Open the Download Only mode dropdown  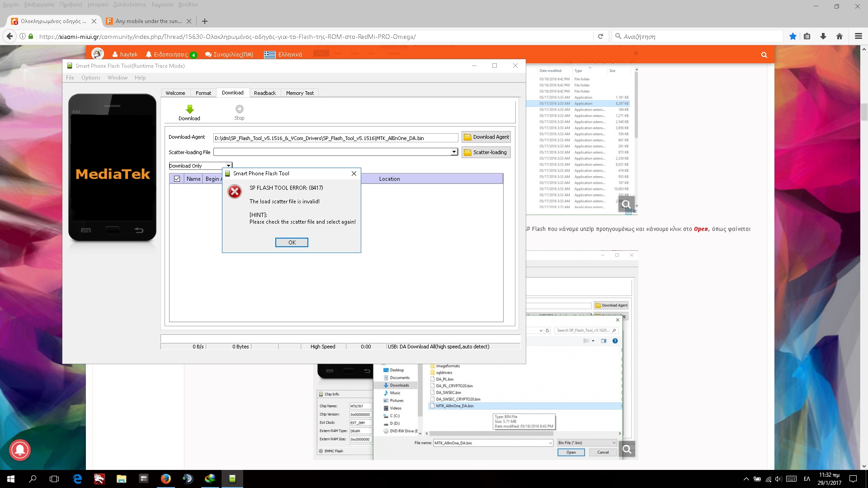(x=228, y=166)
